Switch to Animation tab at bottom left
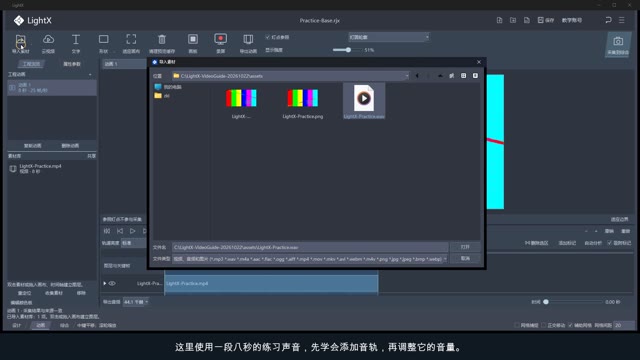 40,325
